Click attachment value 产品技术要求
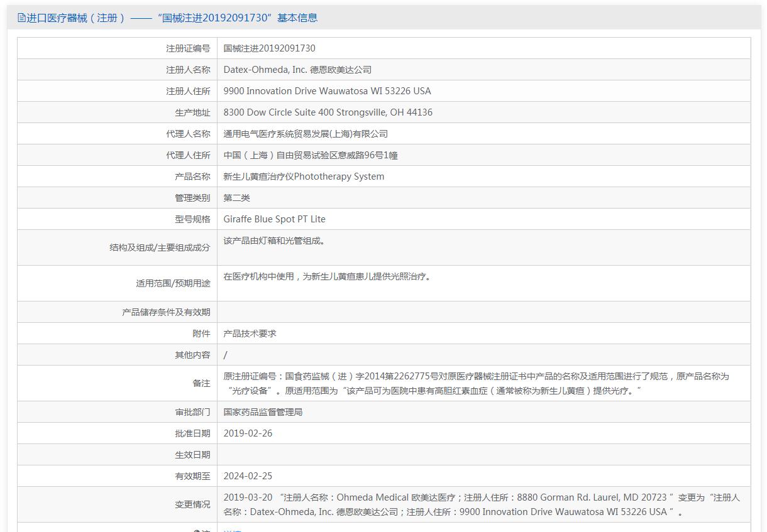This screenshot has height=532, width=767. [x=250, y=334]
